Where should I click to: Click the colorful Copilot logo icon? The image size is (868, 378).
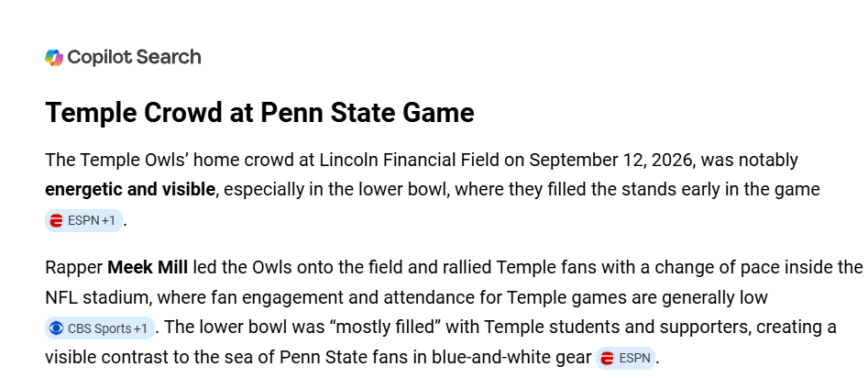click(54, 57)
